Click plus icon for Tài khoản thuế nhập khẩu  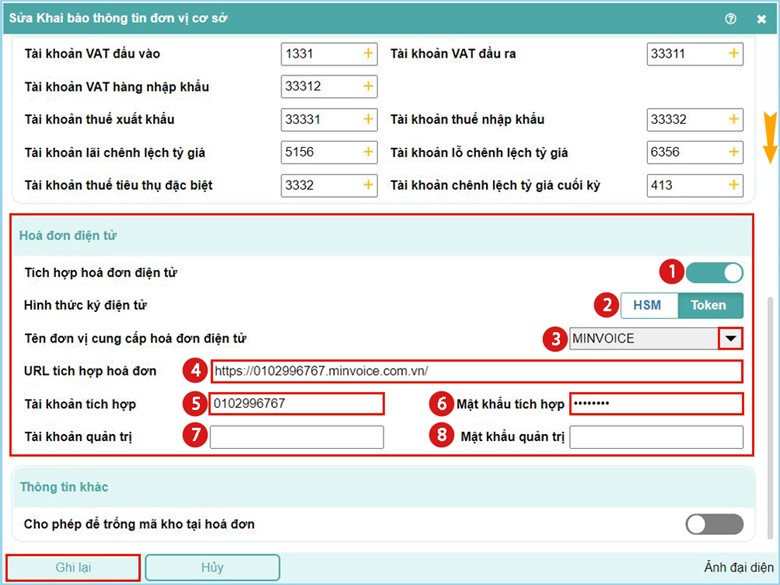tap(734, 120)
